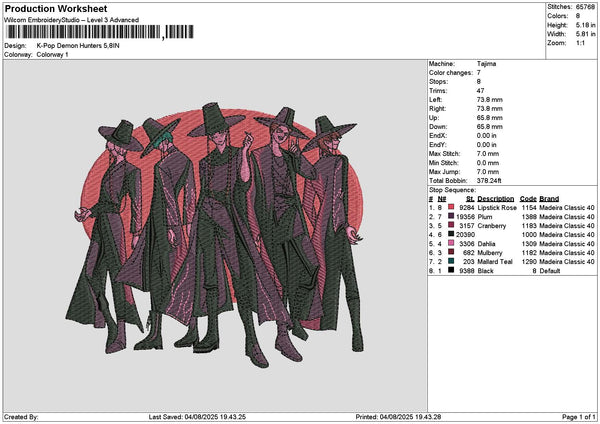Click the Stops value 8

click(479, 82)
